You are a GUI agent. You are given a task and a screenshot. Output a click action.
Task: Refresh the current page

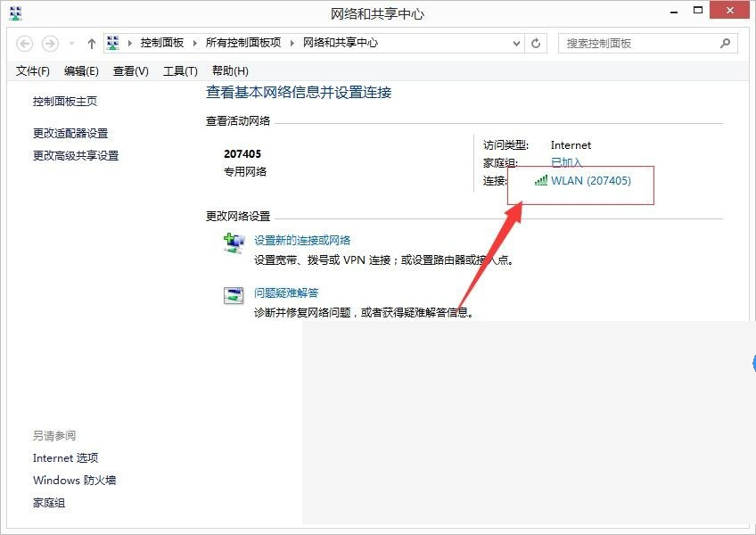click(x=536, y=44)
